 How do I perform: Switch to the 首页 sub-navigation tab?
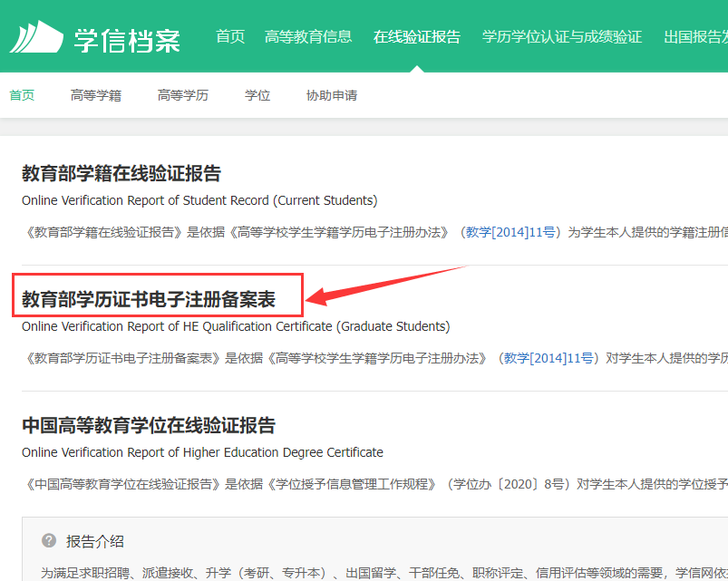tap(22, 95)
